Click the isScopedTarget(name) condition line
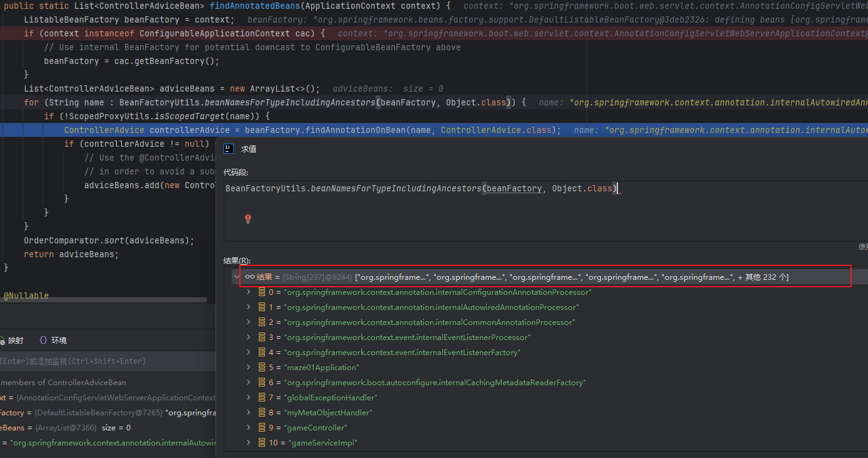The image size is (868, 458). click(156, 116)
